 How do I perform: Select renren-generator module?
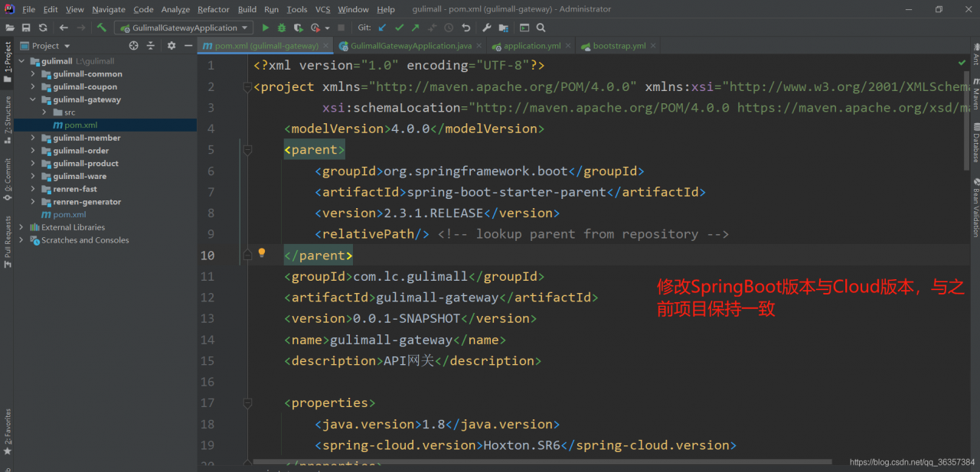(x=87, y=202)
